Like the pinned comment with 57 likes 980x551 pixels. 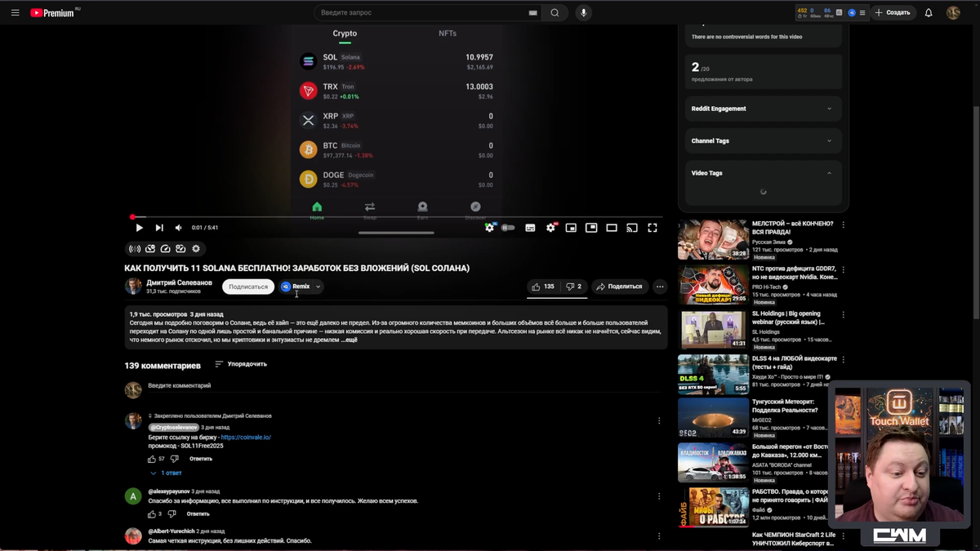[152, 459]
